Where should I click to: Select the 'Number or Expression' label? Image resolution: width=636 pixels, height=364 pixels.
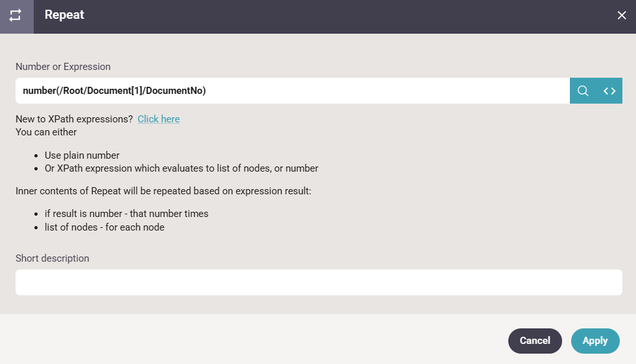(x=63, y=67)
